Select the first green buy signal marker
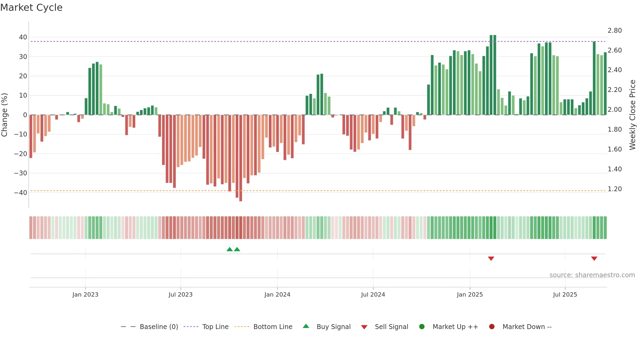 (230, 249)
